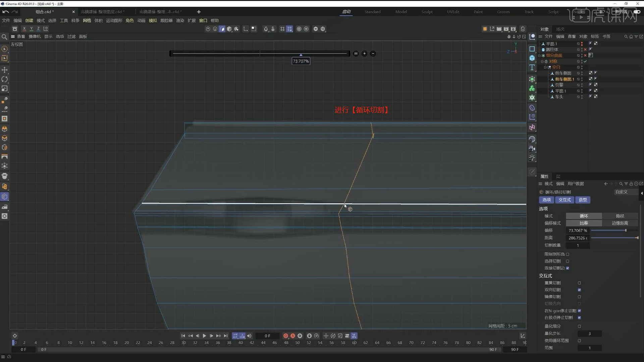
Task: Click the Camera object icon in right palette
Action: (532, 148)
